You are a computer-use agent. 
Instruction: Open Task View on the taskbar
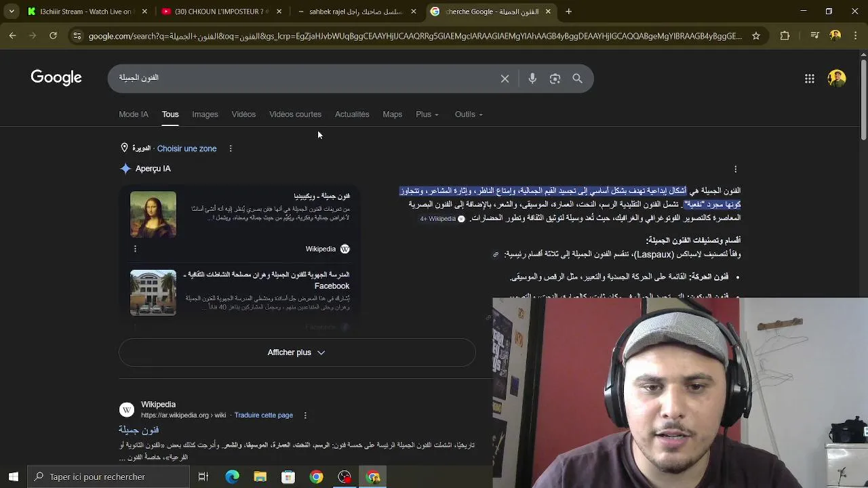(x=203, y=476)
